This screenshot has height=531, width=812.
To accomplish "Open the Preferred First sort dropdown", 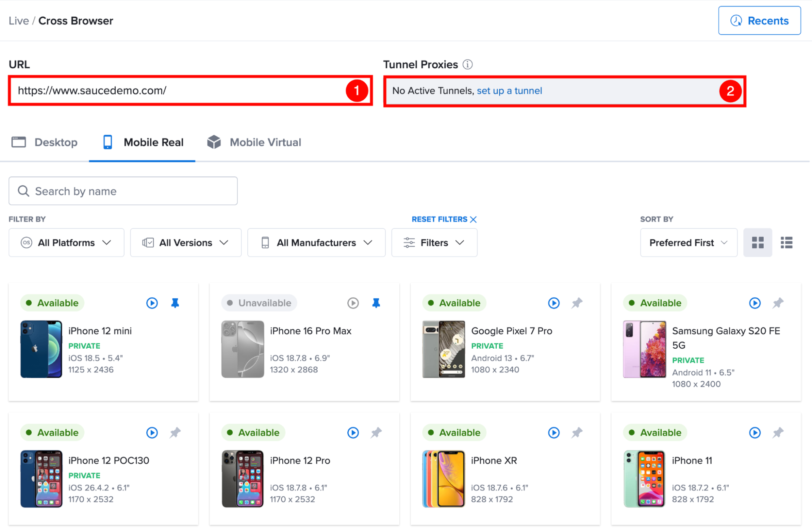I will pyautogui.click(x=689, y=243).
